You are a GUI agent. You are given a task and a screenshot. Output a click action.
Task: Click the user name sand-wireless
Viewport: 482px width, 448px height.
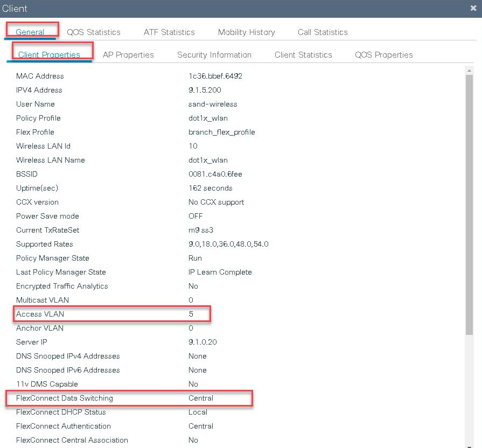[x=213, y=104]
